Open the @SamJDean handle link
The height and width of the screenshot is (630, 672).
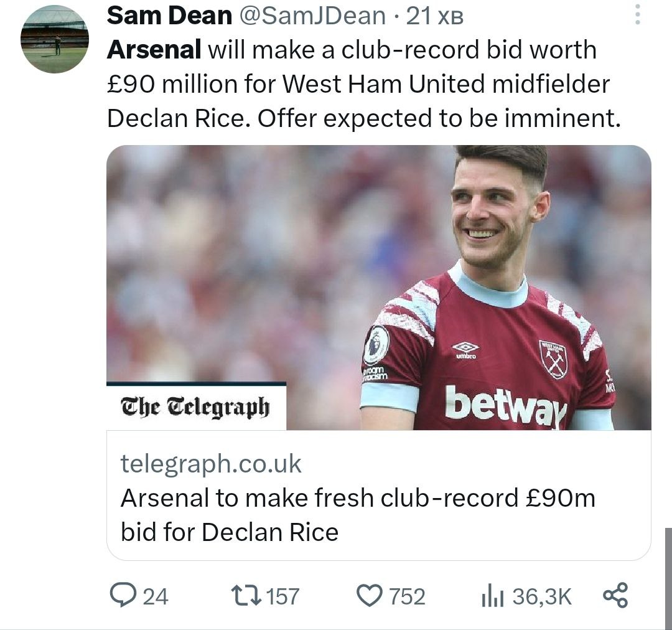click(313, 17)
